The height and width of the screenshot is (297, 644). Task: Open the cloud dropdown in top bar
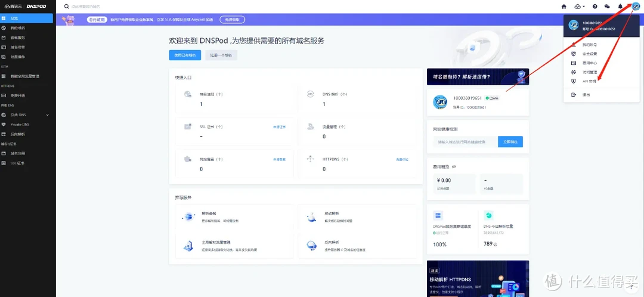tap(579, 7)
